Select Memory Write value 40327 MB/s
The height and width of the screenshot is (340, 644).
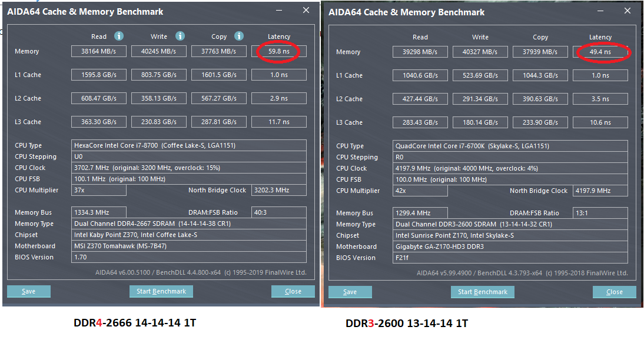pos(480,52)
